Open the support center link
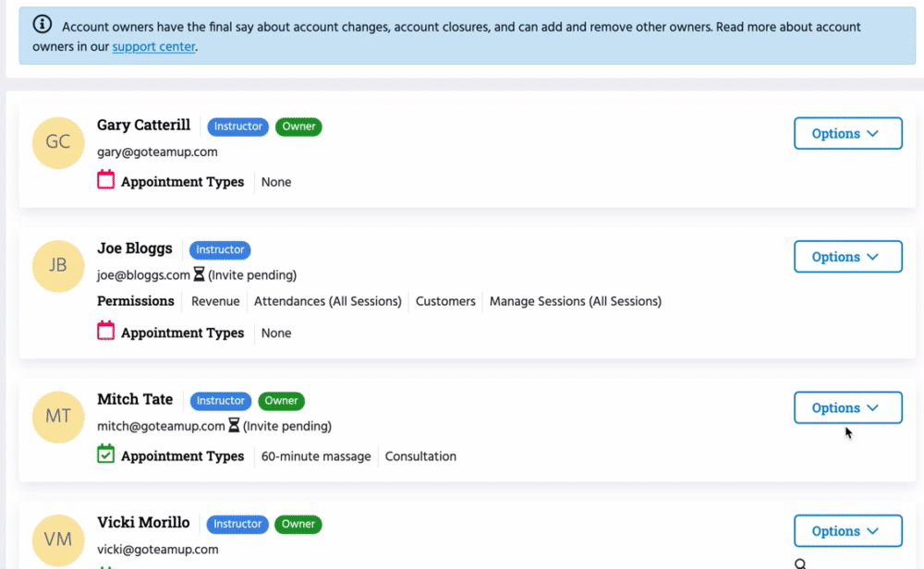The image size is (924, 569). (x=153, y=46)
